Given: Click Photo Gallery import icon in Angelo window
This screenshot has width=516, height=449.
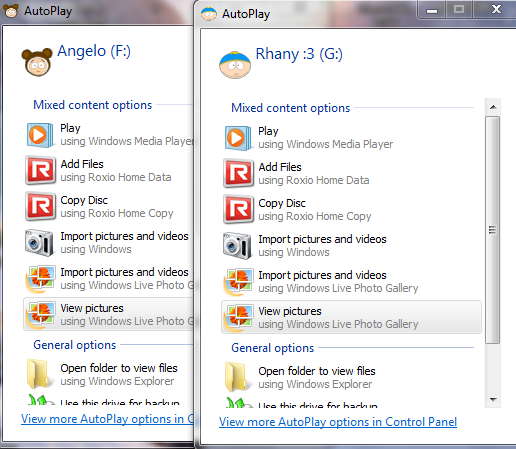Looking at the screenshot, I should tap(40, 279).
